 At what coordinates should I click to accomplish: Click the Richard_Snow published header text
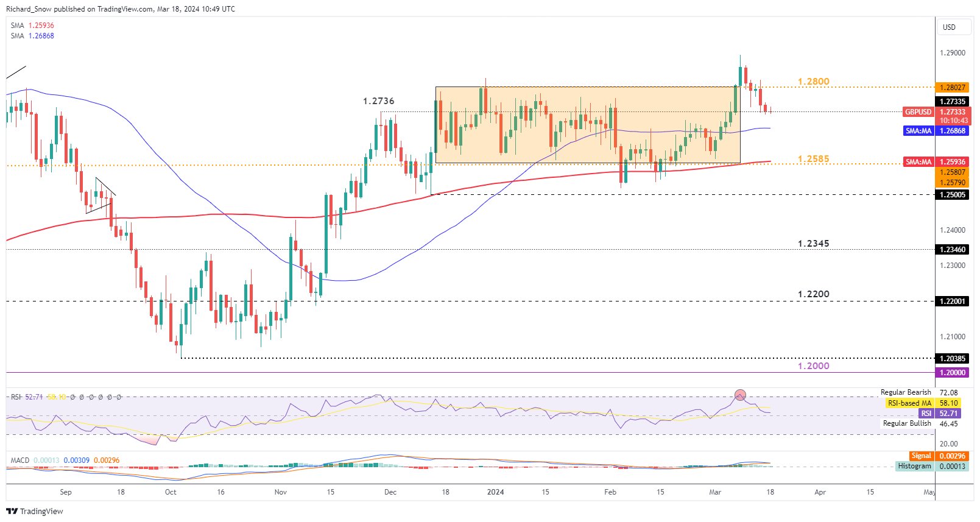121,9
